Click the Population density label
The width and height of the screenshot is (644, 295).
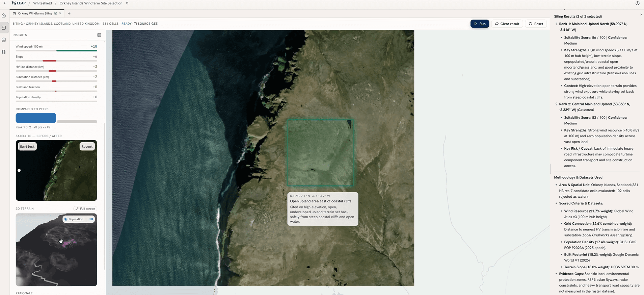point(28,97)
